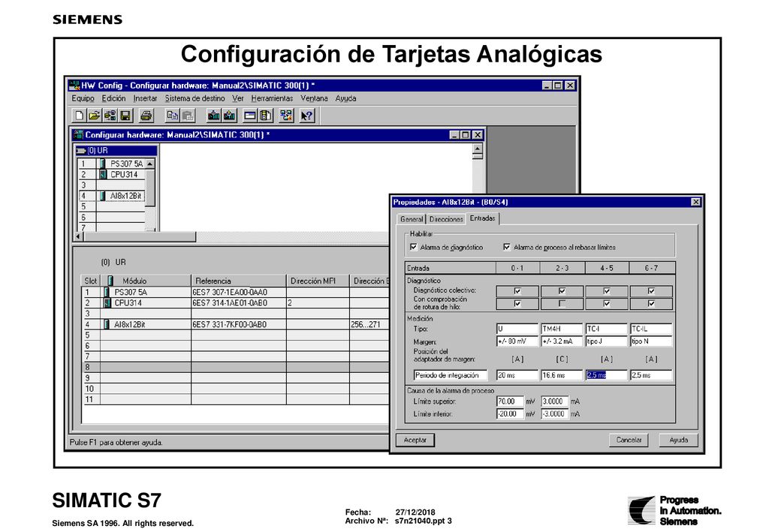Click the Aceptar button
Viewport: 769px width, 532px height.
pos(415,440)
